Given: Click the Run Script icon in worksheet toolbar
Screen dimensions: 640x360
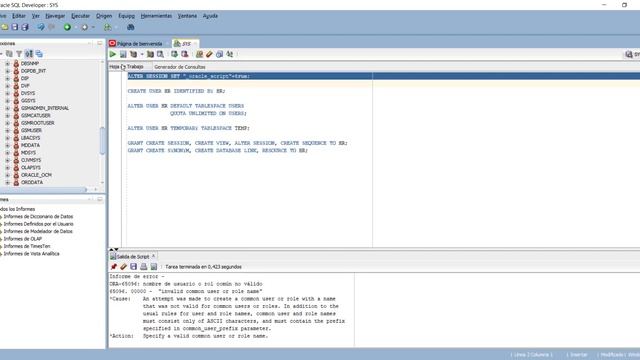Looking at the screenshot, I should click(123, 54).
